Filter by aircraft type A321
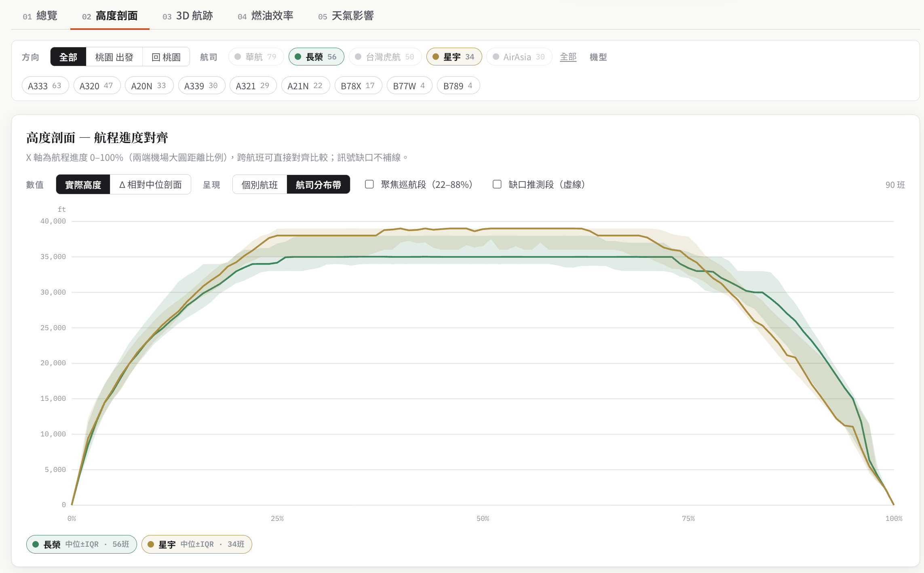Viewport: 924px width, 573px height. click(x=253, y=86)
